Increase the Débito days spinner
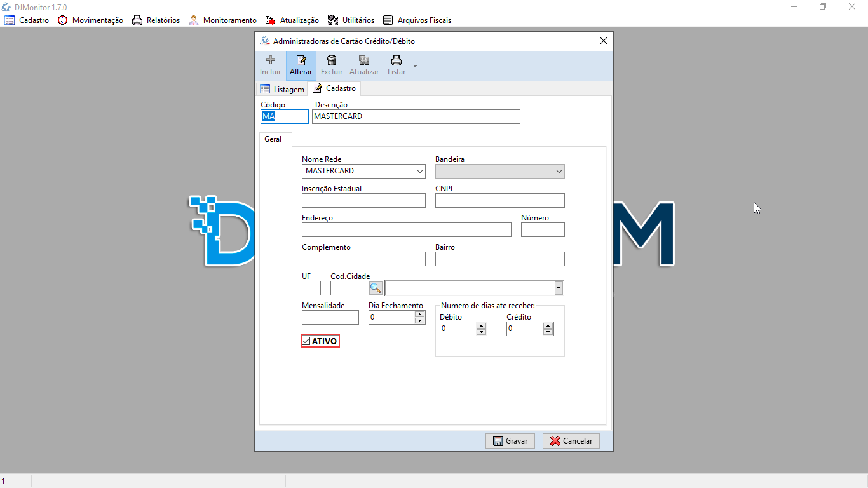 (481, 325)
